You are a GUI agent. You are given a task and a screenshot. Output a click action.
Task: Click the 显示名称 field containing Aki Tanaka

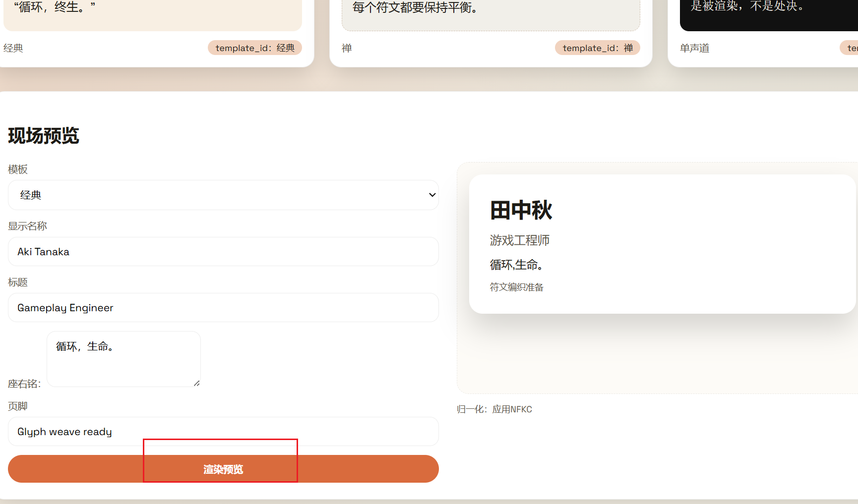[223, 251]
